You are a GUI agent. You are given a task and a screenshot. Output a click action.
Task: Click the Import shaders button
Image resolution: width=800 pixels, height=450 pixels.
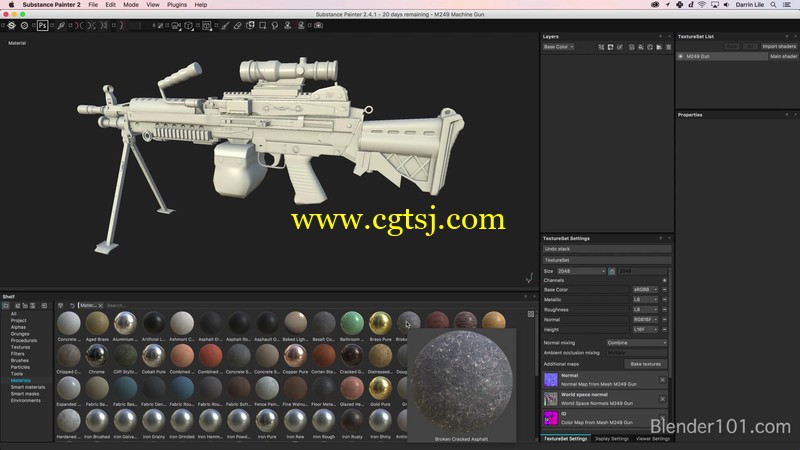pos(779,46)
